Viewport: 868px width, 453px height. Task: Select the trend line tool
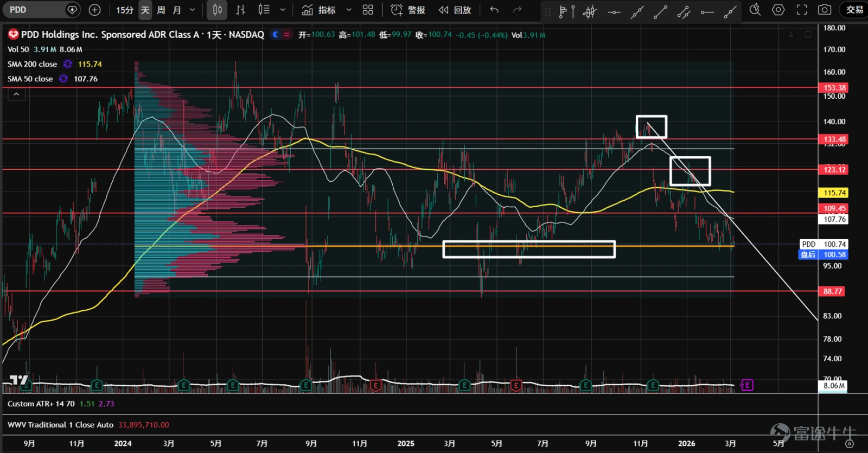(660, 11)
